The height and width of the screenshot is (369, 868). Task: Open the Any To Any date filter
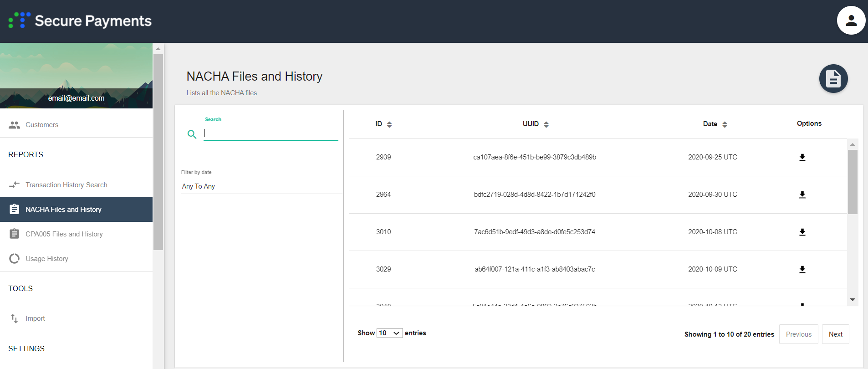(261, 186)
